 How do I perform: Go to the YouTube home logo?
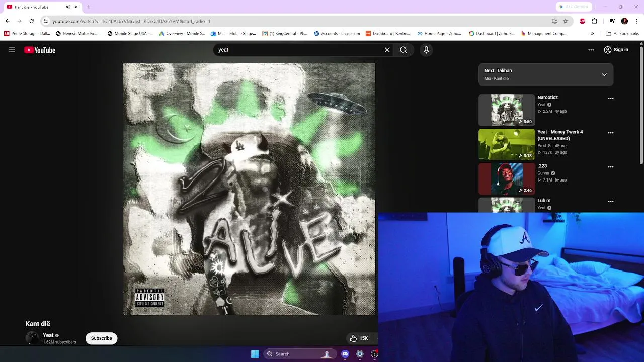point(40,50)
